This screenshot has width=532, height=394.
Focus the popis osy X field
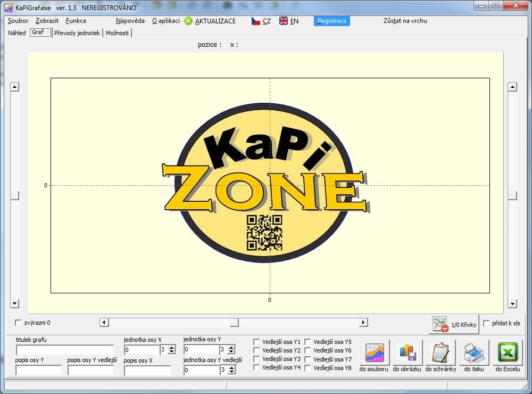tap(147, 371)
